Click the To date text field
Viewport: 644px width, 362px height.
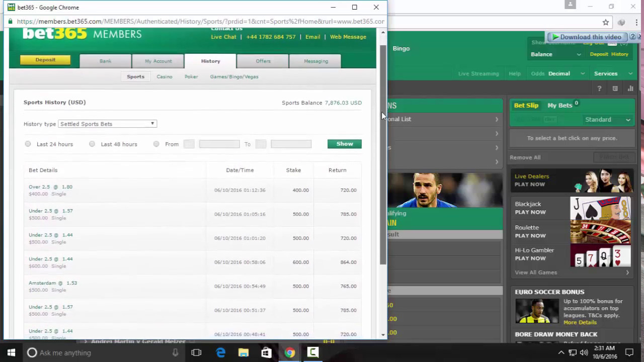click(291, 144)
